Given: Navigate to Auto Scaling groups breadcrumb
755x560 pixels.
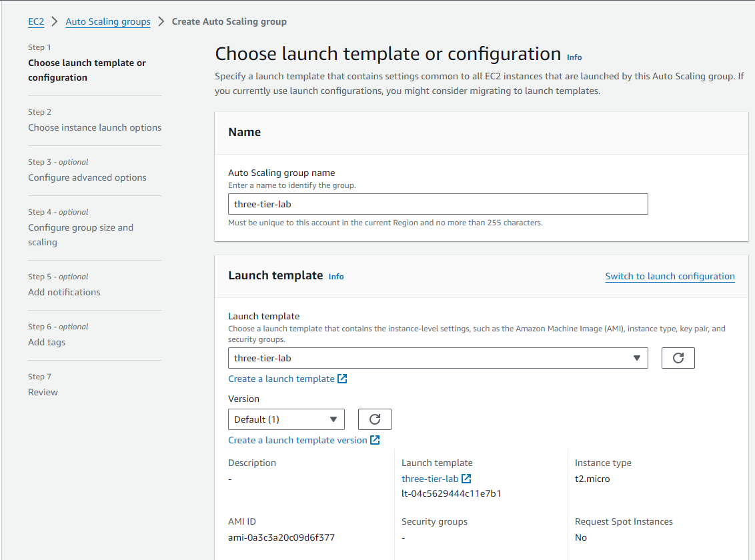Looking at the screenshot, I should tap(108, 21).
